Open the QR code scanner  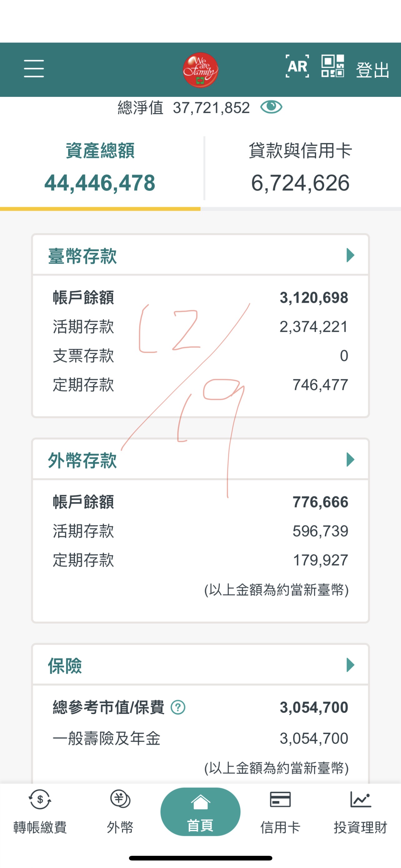(333, 66)
